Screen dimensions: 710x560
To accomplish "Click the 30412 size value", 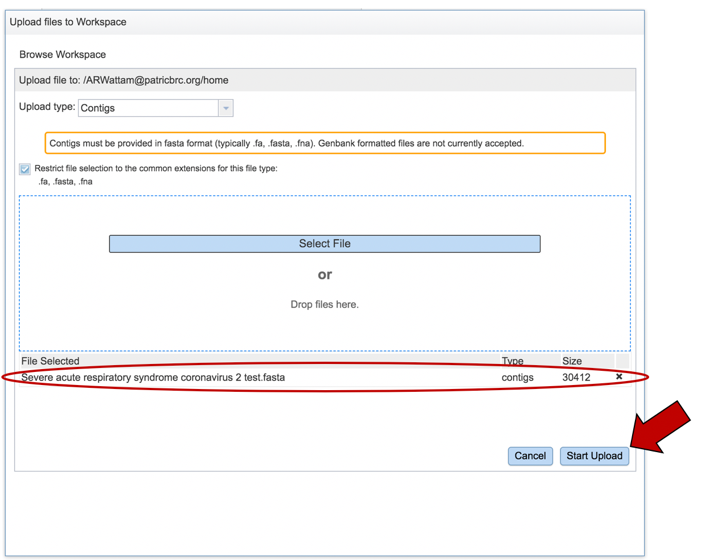I will tap(576, 378).
